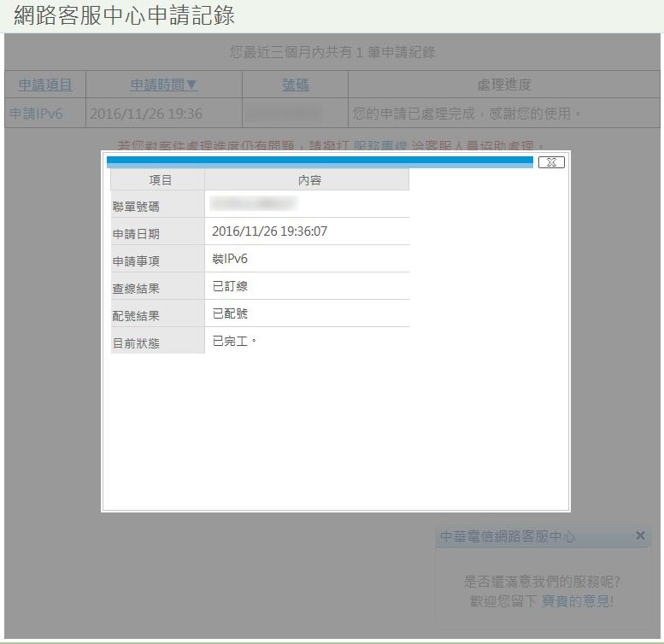Close the 中華電信網路客服中心 feedback box
Screen dimensions: 664x644
pos(640,536)
